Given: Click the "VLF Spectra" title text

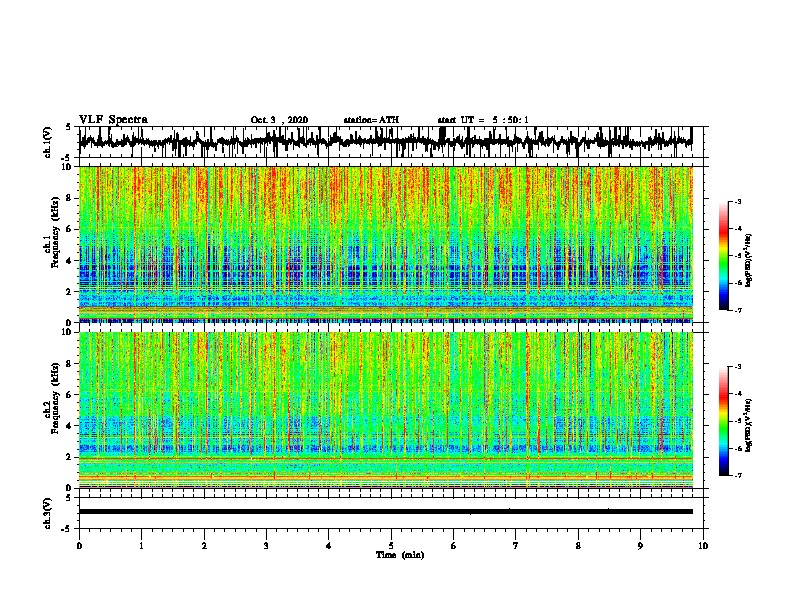Looking at the screenshot, I should (113, 120).
